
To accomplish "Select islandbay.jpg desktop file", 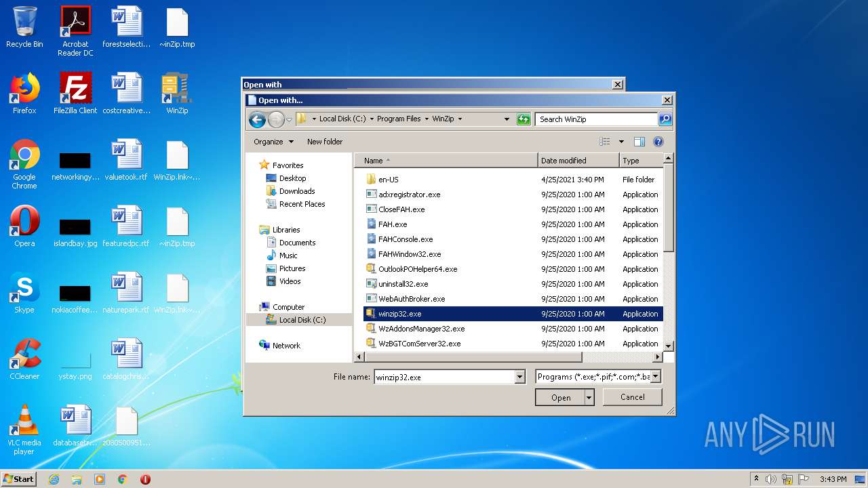I will pos(75,232).
